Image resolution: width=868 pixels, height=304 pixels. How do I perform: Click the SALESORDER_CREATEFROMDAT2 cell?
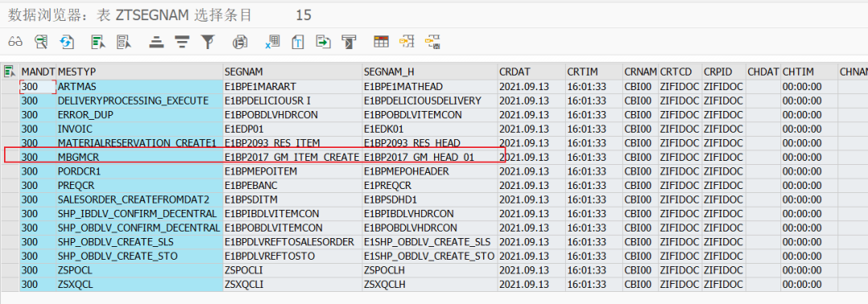140,199
